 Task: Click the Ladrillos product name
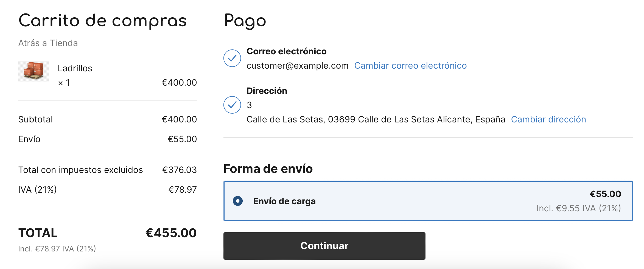tap(75, 68)
